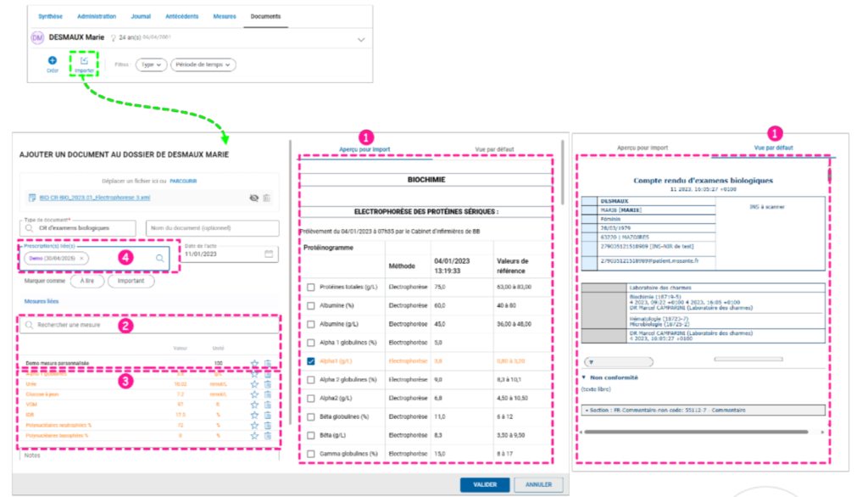868x497 pixels.
Task: Click the Créer plus icon
Action: coord(52,61)
